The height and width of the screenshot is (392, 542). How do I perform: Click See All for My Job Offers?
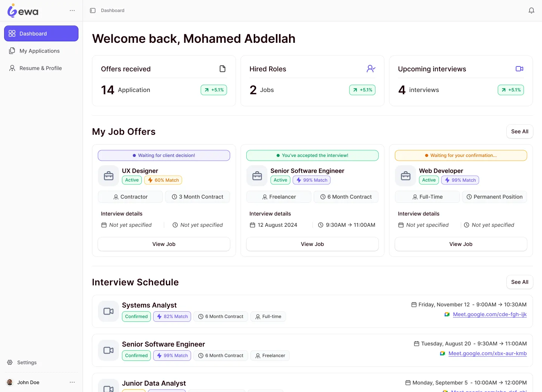[519, 131]
